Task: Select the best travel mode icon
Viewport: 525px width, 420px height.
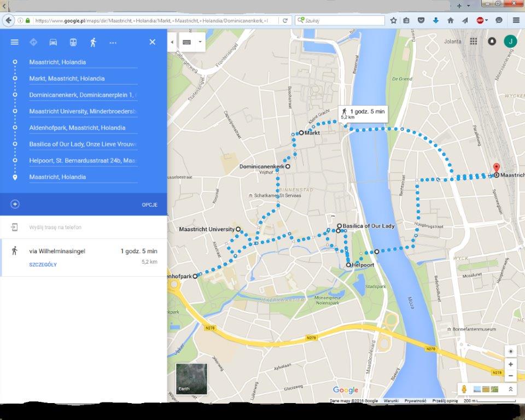Action: tap(33, 42)
